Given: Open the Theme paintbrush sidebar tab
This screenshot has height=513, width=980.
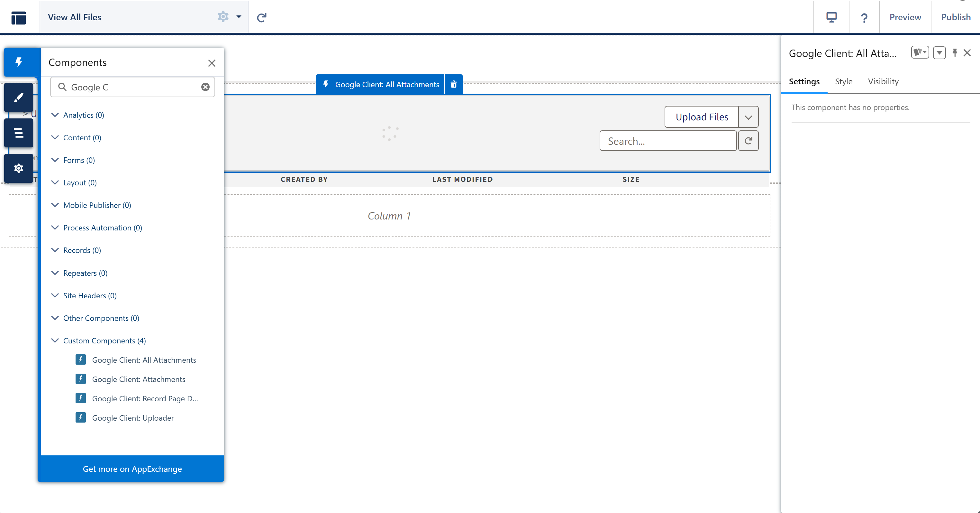Looking at the screenshot, I should (x=19, y=98).
